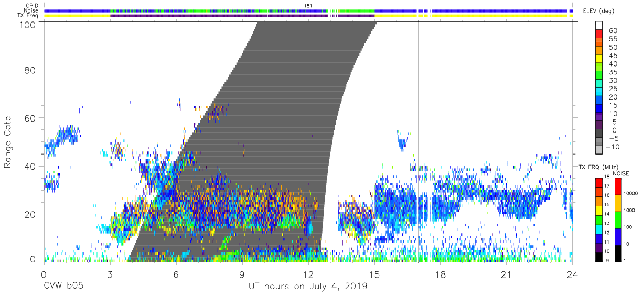Click the green 100–1000 segment of NOISE bar
The height and width of the screenshot is (297, 644).
tap(617, 219)
